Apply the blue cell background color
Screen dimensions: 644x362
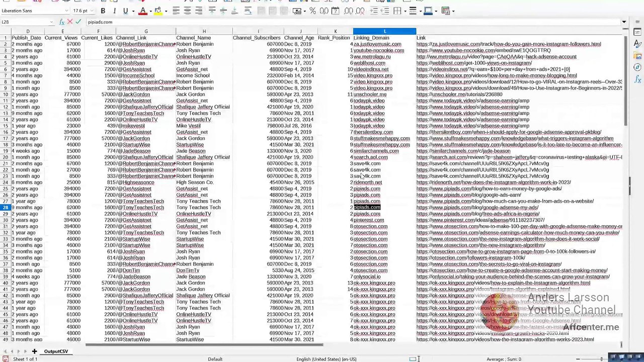[x=428, y=11]
